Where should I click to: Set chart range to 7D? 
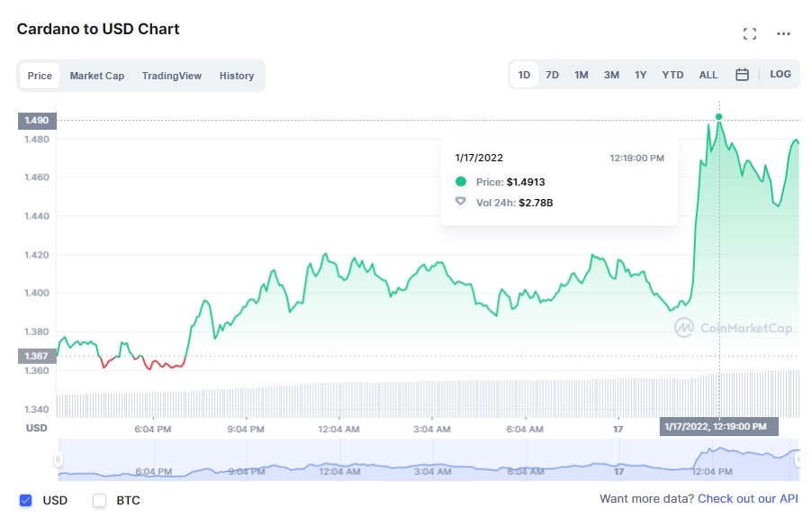(x=553, y=75)
